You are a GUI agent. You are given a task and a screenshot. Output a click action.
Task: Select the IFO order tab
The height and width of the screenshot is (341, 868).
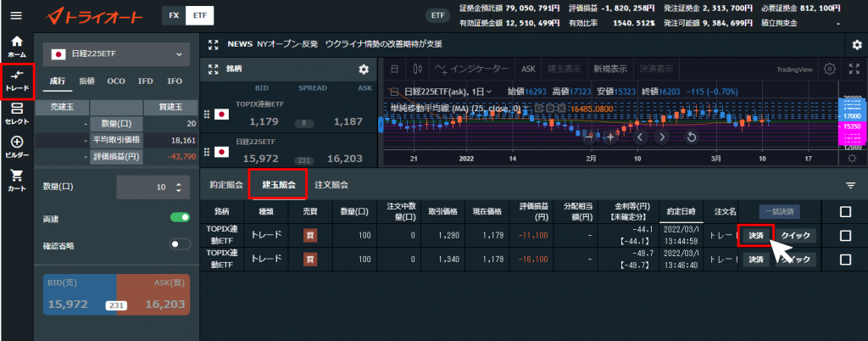[x=175, y=81]
